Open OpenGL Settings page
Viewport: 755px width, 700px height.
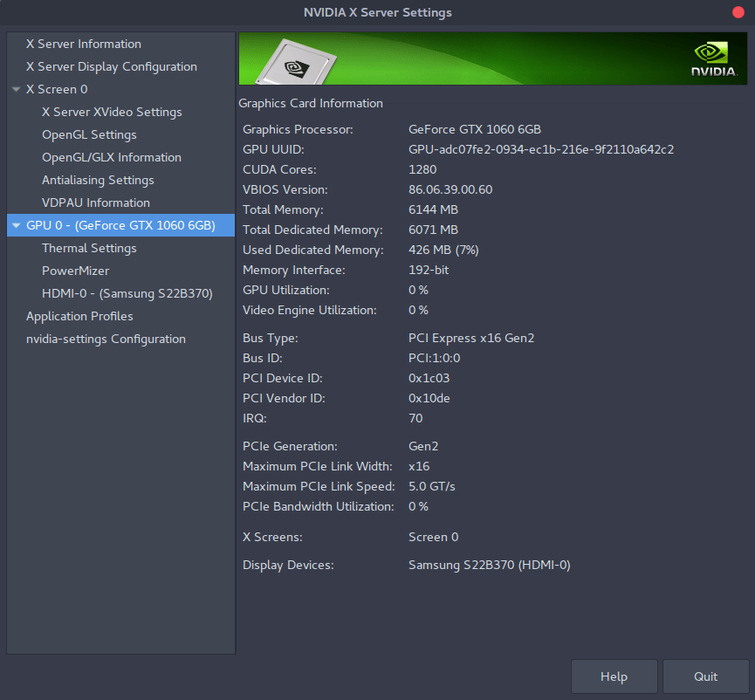point(89,134)
